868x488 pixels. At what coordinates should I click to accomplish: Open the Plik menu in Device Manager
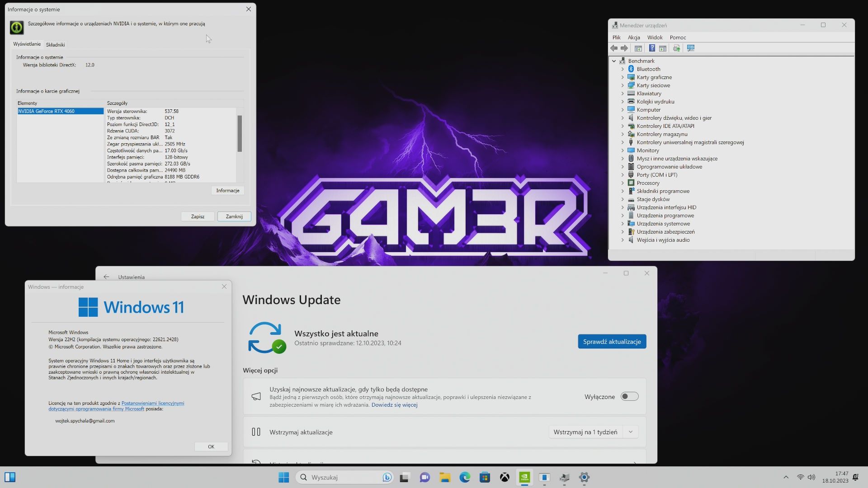616,38
